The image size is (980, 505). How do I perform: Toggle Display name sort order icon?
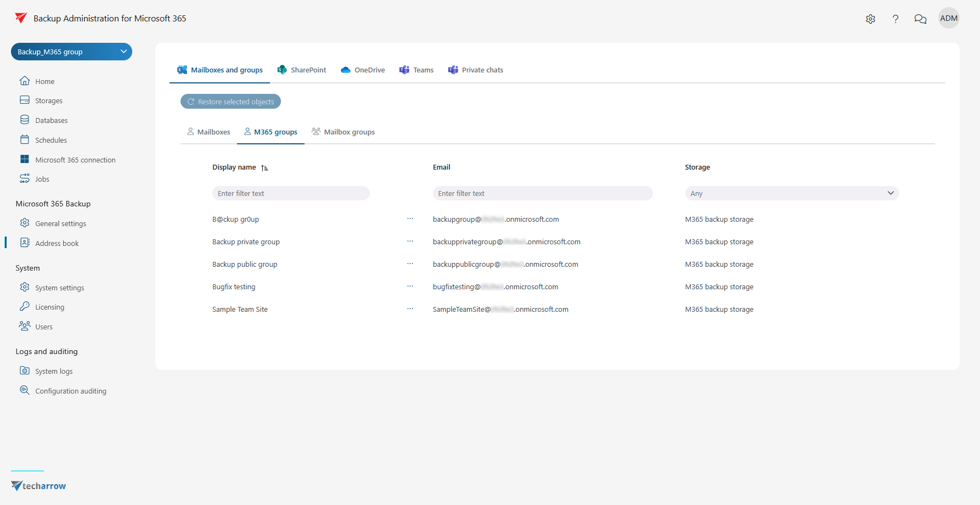click(264, 168)
